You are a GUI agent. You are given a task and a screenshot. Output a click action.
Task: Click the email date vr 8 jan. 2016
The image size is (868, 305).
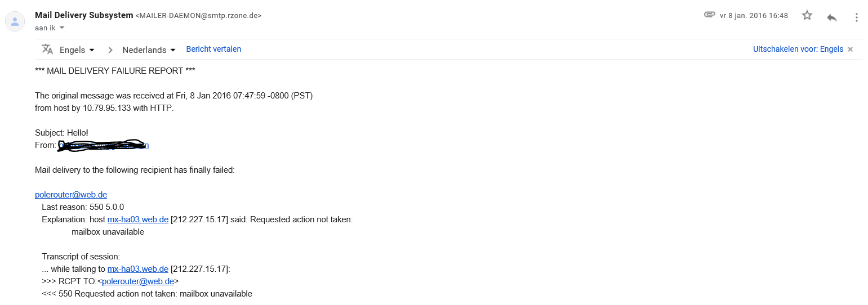754,16
